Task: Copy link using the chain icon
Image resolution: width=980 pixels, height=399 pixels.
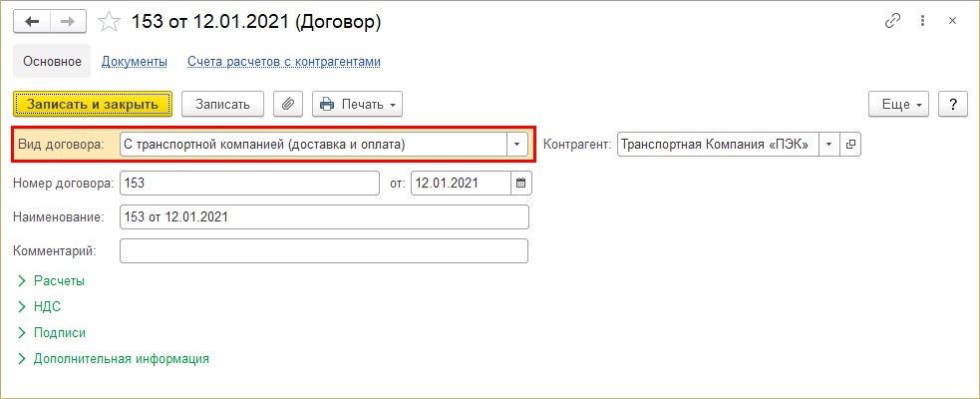Action: click(892, 21)
